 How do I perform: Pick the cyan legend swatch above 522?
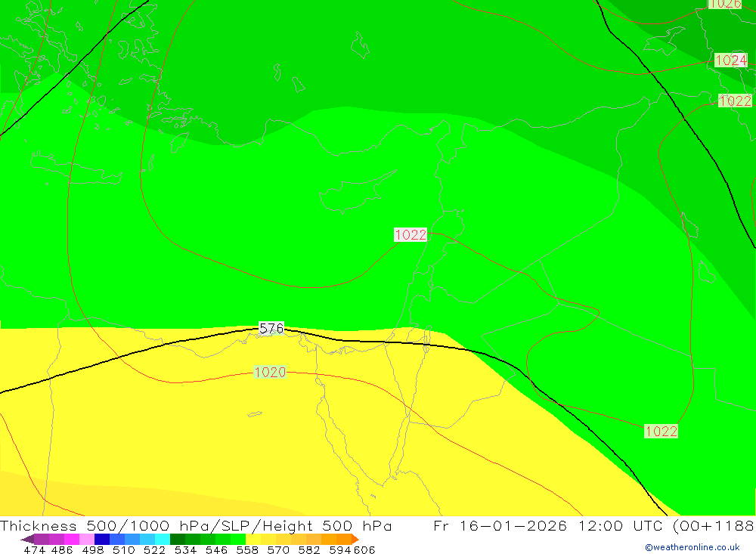(x=163, y=539)
